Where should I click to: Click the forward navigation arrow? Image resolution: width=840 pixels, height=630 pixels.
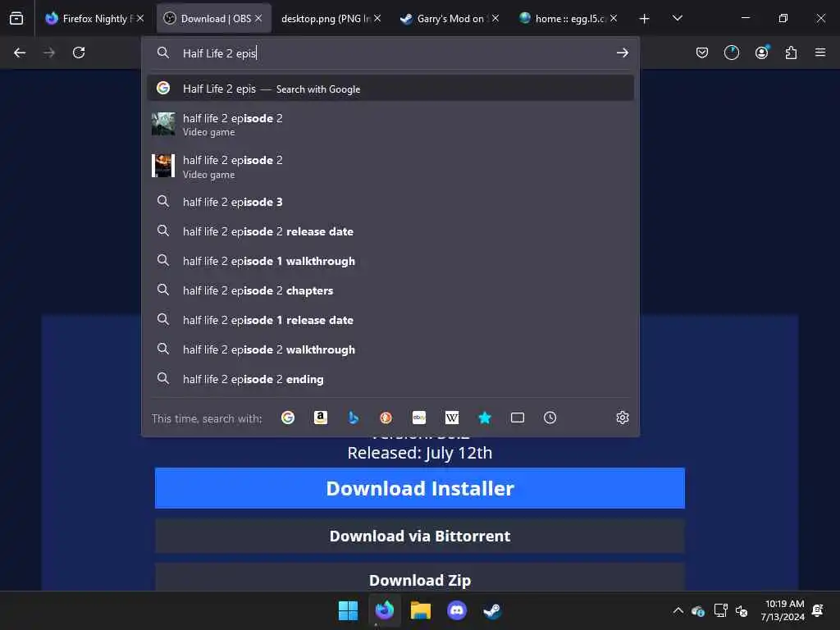49,52
